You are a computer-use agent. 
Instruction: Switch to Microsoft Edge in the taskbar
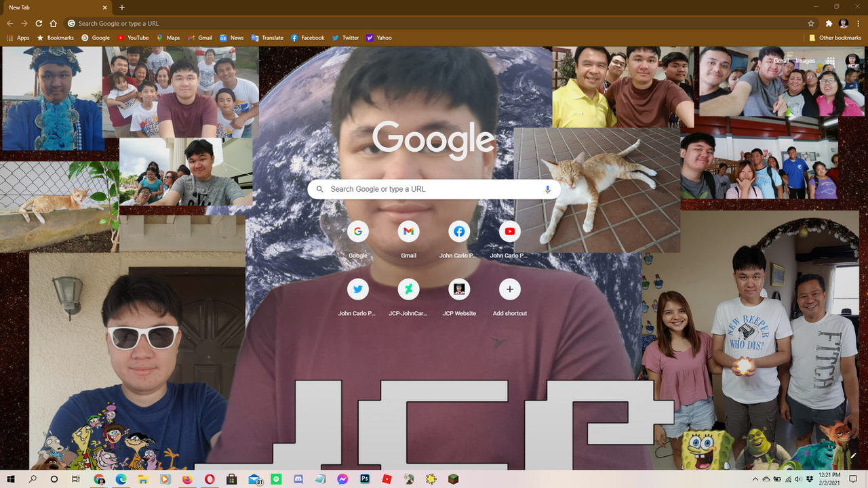pyautogui.click(x=121, y=479)
